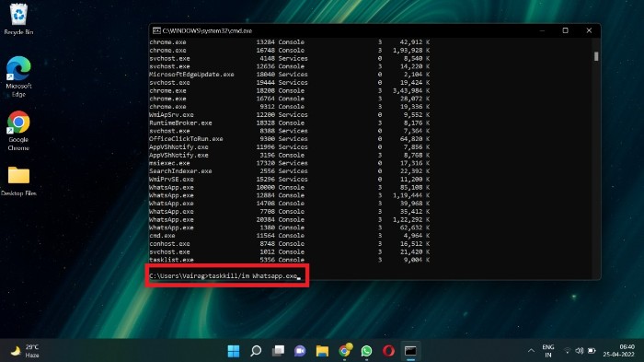Viewport: 644px width, 362px height.
Task: Open WhatsApp from the taskbar
Action: pos(367,351)
